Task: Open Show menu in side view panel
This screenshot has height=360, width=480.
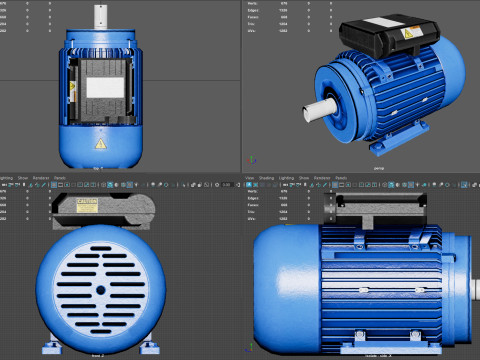Action: [x=304, y=178]
